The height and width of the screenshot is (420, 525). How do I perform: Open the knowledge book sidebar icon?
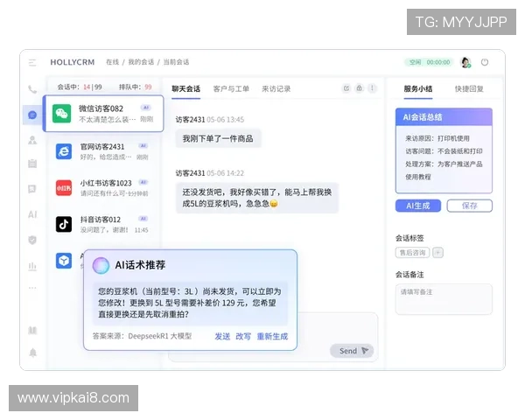pos(32,331)
